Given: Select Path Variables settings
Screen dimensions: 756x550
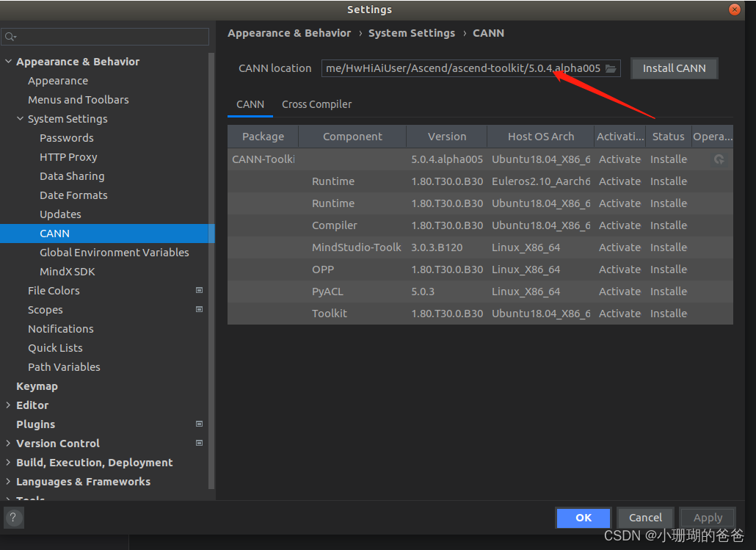Looking at the screenshot, I should tap(64, 367).
